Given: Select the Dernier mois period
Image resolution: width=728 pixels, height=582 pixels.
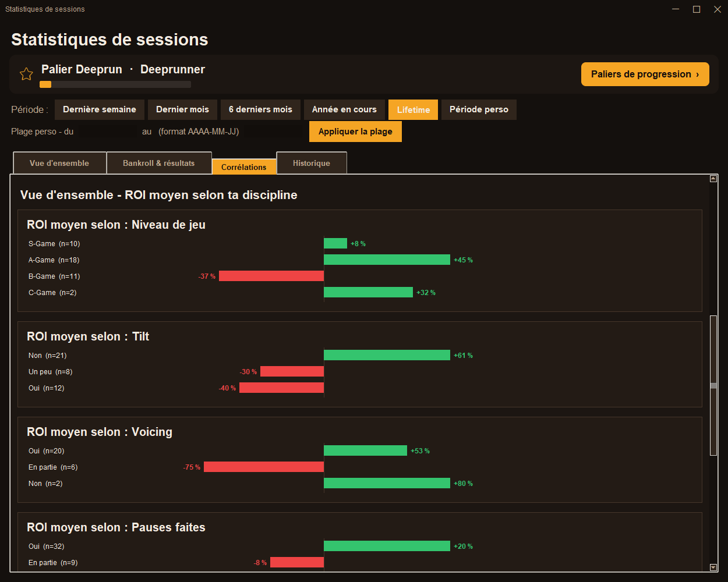Looking at the screenshot, I should click(182, 109).
